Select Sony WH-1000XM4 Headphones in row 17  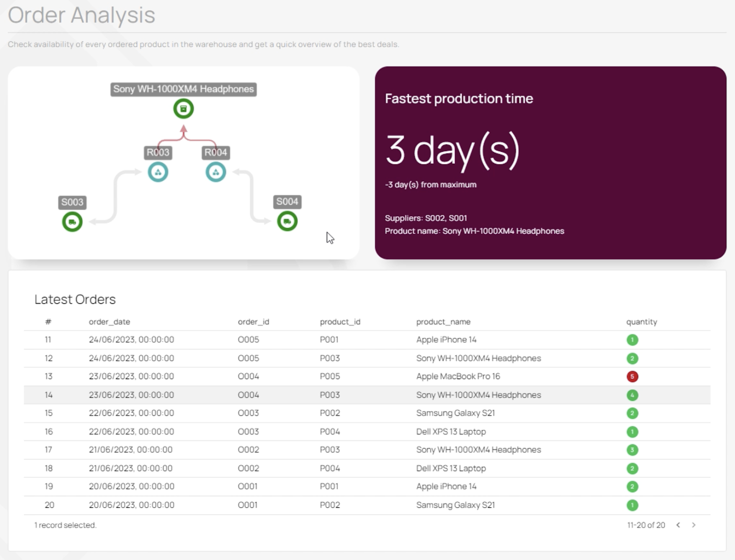tap(479, 450)
